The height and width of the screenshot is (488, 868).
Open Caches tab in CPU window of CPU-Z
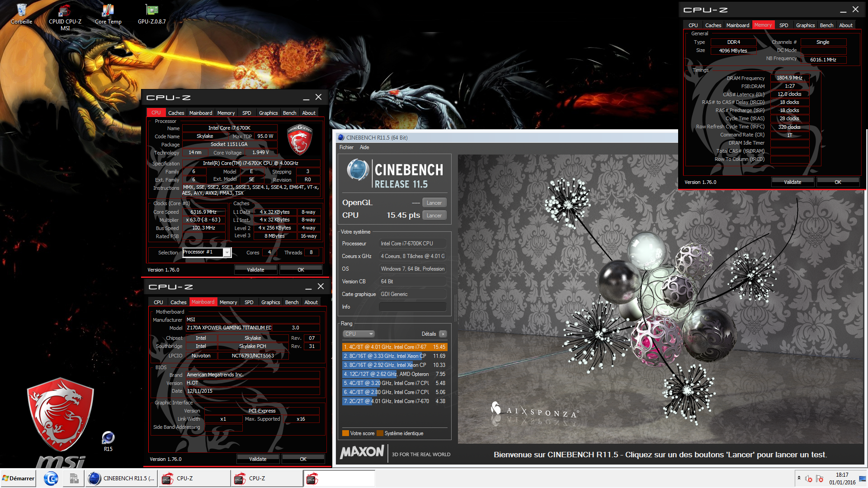[176, 113]
